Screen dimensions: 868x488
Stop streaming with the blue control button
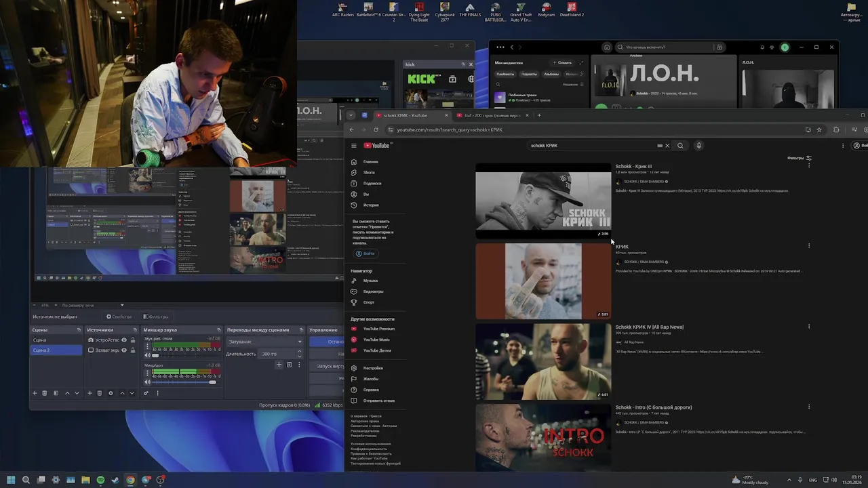(x=327, y=342)
